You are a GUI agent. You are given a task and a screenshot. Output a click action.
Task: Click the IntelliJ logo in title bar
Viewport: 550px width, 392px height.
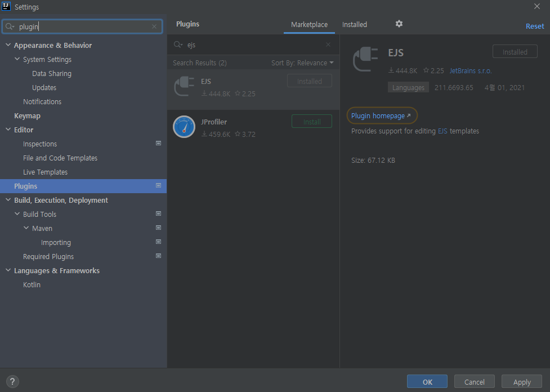[x=6, y=6]
